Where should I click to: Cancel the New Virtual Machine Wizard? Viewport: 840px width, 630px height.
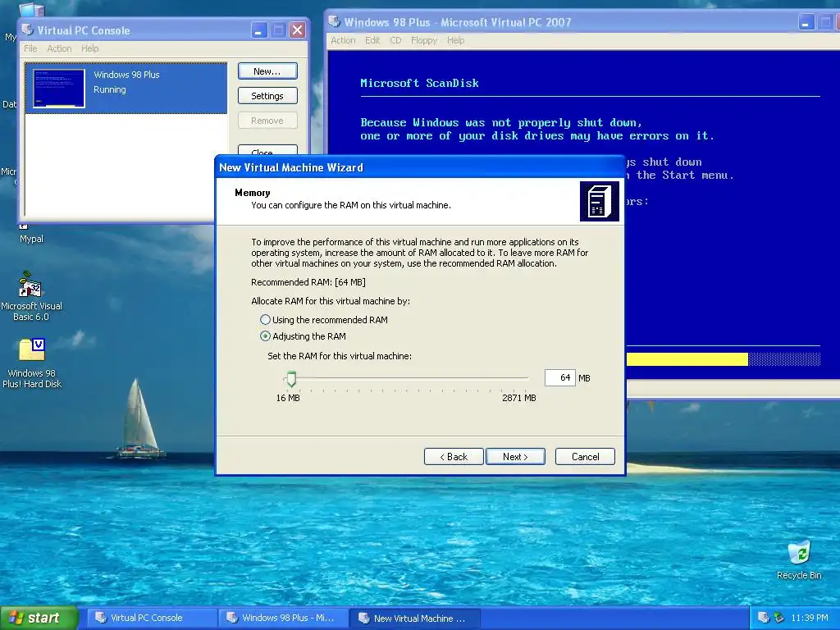coord(585,456)
